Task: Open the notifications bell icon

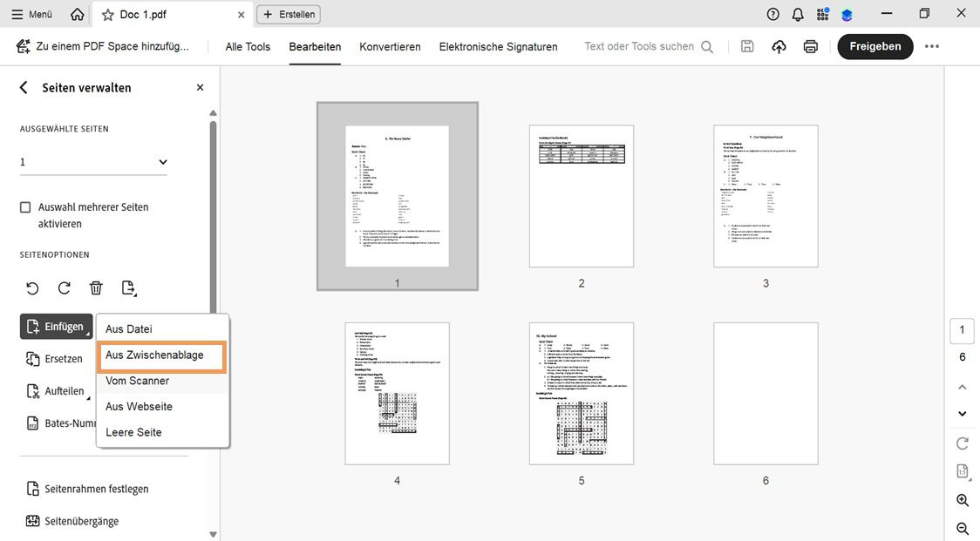Action: pos(797,14)
